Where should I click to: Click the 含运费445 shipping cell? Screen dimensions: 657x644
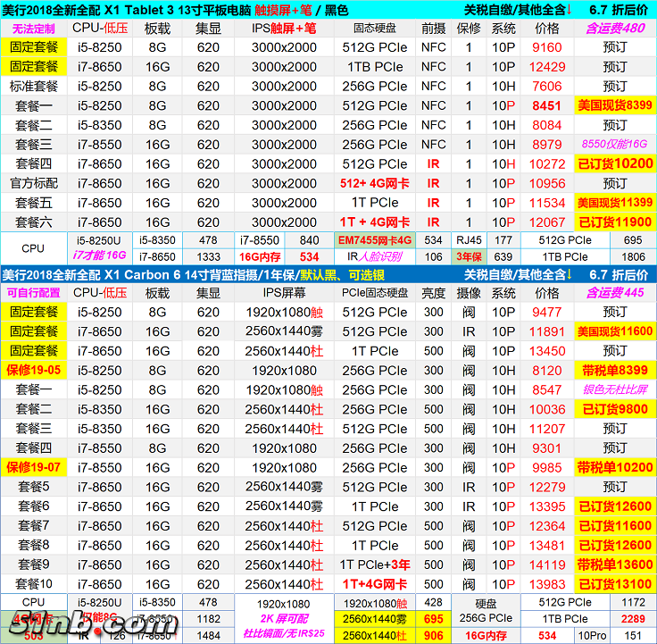tap(614, 292)
